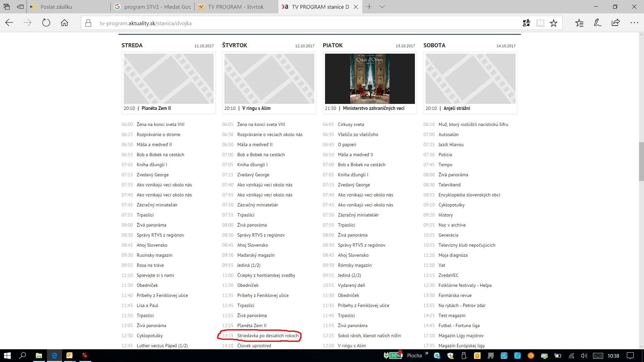The width and height of the screenshot is (644, 362).
Task: Open Sokol rároh, klenot našich nížin
Action: [x=369, y=336]
